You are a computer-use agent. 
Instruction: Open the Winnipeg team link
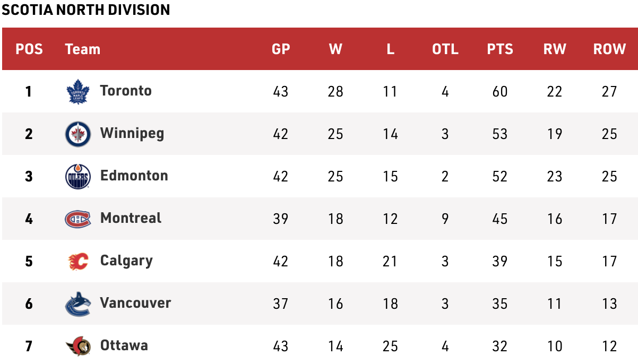click(132, 133)
